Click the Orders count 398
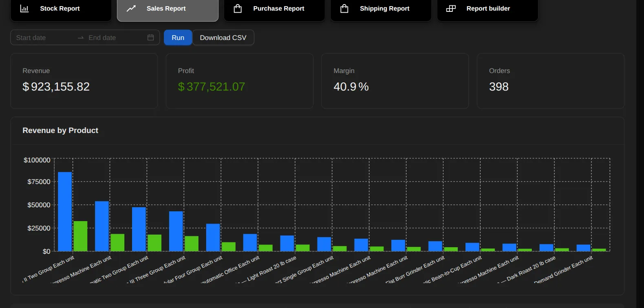 tap(499, 86)
